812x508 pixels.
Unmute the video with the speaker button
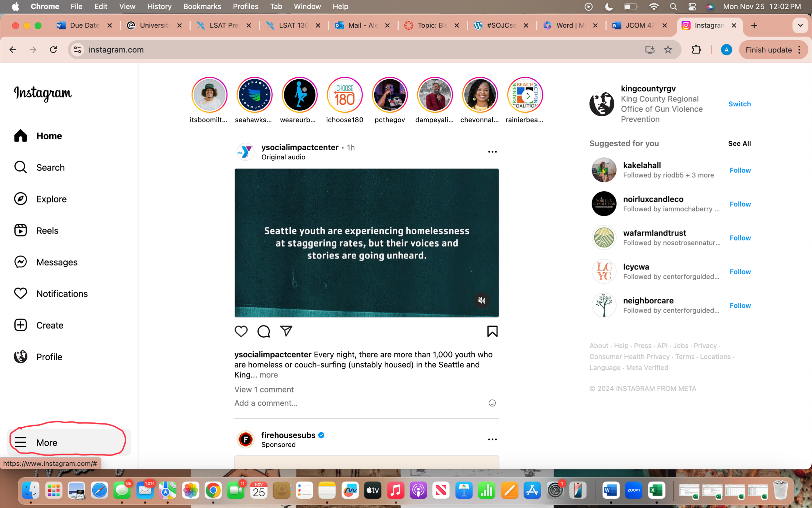[x=482, y=300]
